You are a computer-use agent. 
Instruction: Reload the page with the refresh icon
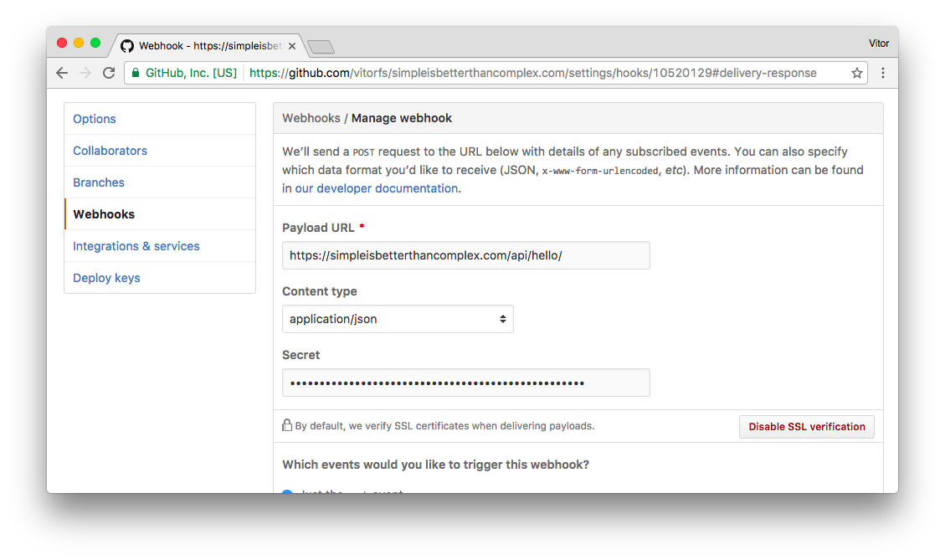(109, 73)
